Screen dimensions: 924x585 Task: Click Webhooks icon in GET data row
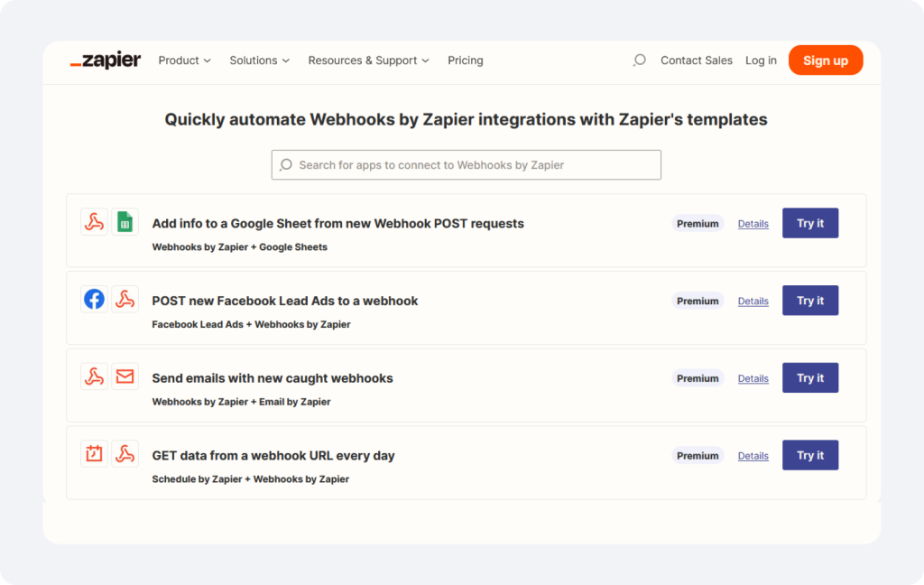125,454
